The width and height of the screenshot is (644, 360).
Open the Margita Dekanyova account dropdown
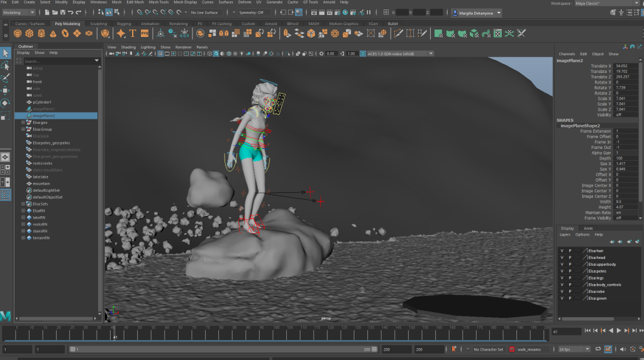[477, 13]
